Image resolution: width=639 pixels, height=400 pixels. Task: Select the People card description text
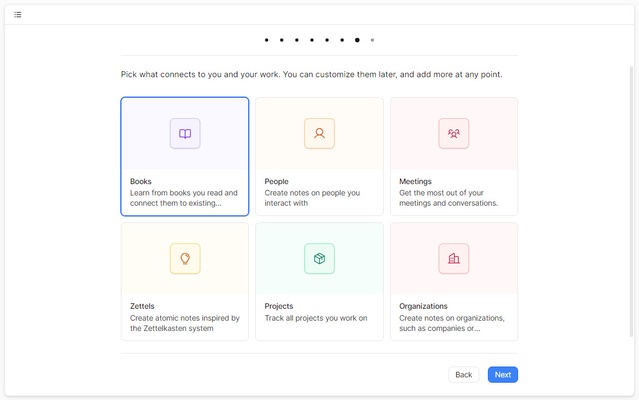click(312, 198)
